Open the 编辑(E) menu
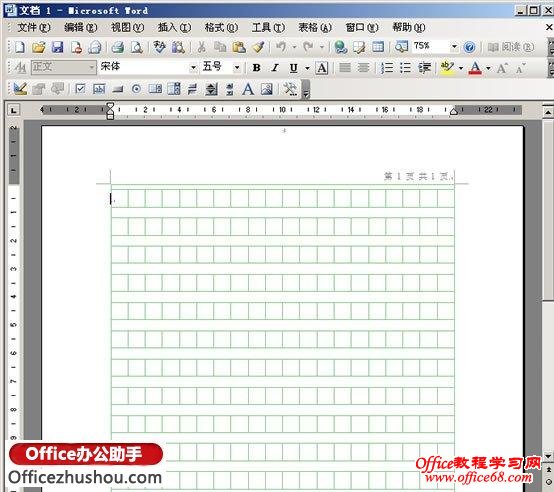This screenshot has width=554, height=492. coord(80,27)
